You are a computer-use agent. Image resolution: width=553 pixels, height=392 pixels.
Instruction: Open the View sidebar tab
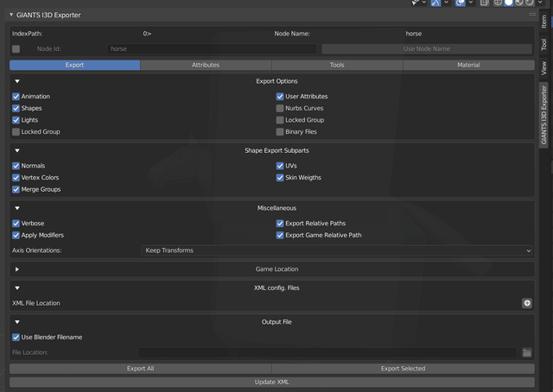coord(543,67)
